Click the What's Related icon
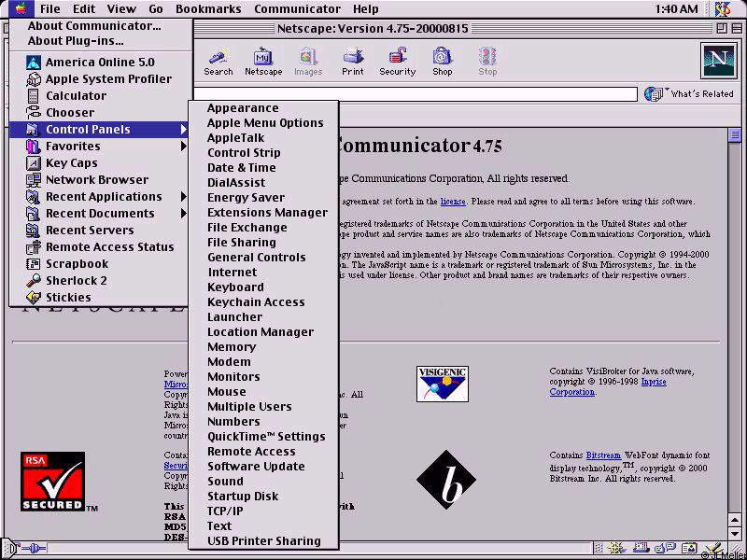The height and width of the screenshot is (560, 747). click(x=655, y=94)
